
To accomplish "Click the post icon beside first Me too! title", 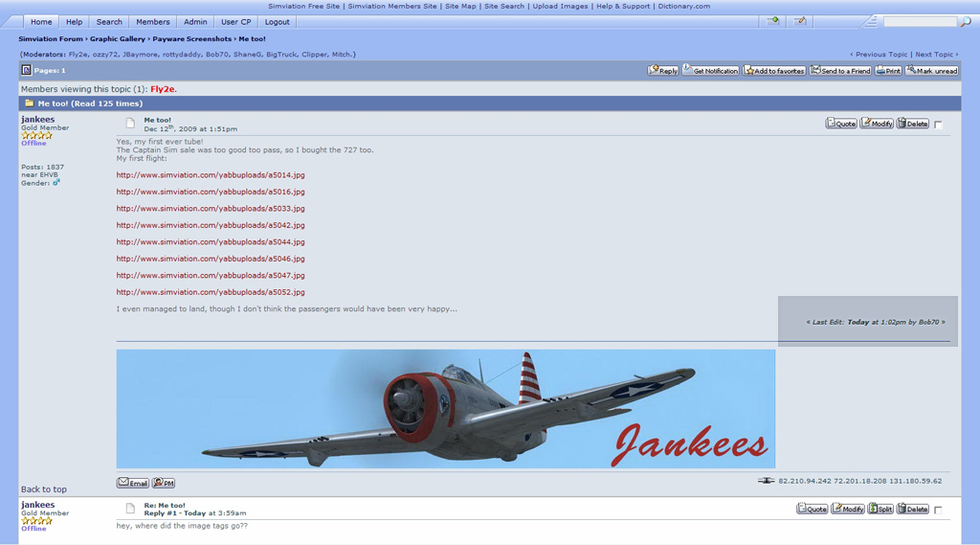I will tap(130, 124).
